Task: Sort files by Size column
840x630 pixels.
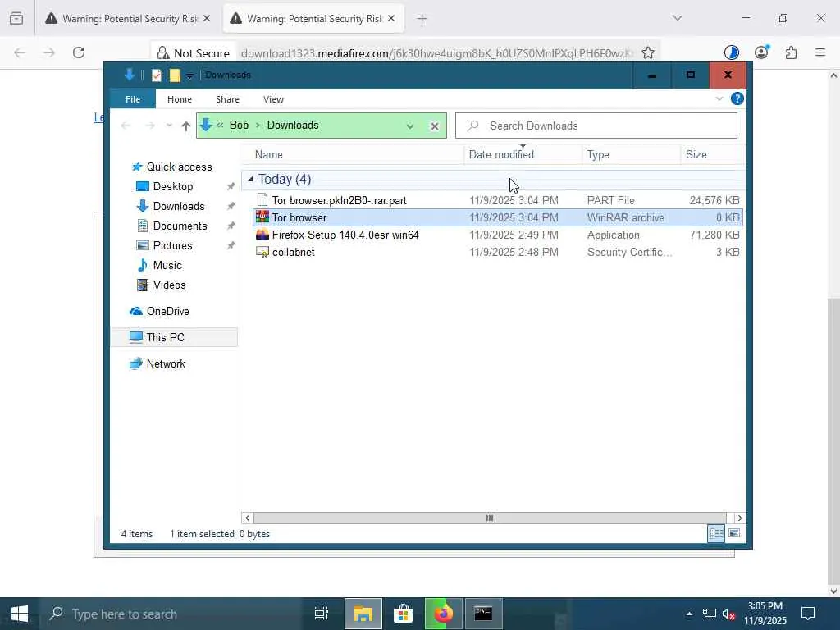Action: coord(713,154)
